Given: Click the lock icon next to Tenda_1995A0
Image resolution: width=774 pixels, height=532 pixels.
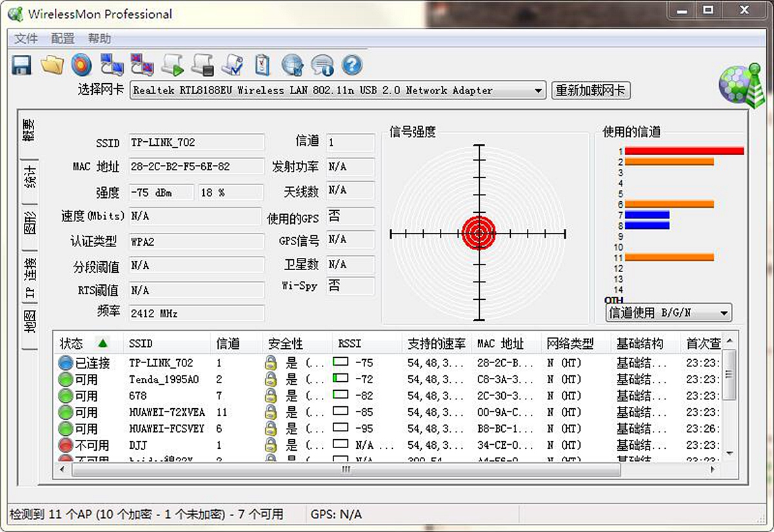Looking at the screenshot, I should (x=271, y=380).
